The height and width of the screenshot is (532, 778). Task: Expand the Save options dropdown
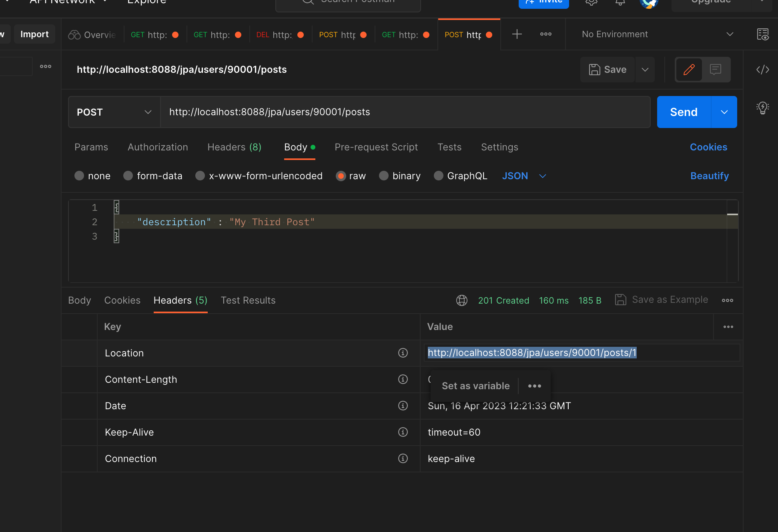click(x=645, y=70)
